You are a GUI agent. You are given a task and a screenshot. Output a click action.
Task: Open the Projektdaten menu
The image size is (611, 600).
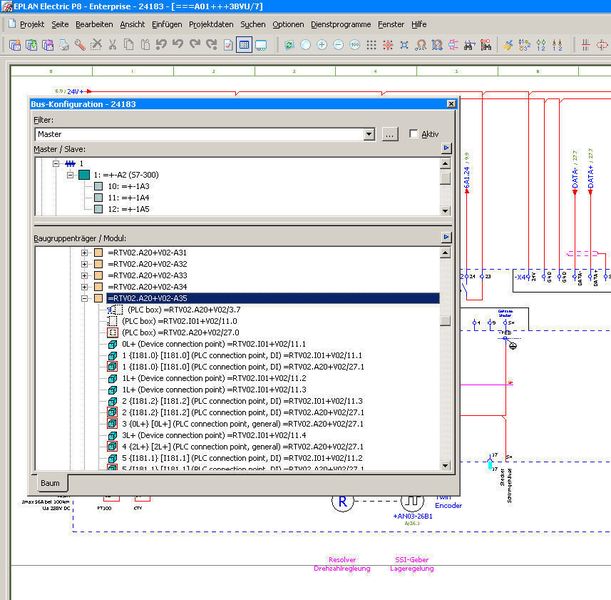[212, 23]
